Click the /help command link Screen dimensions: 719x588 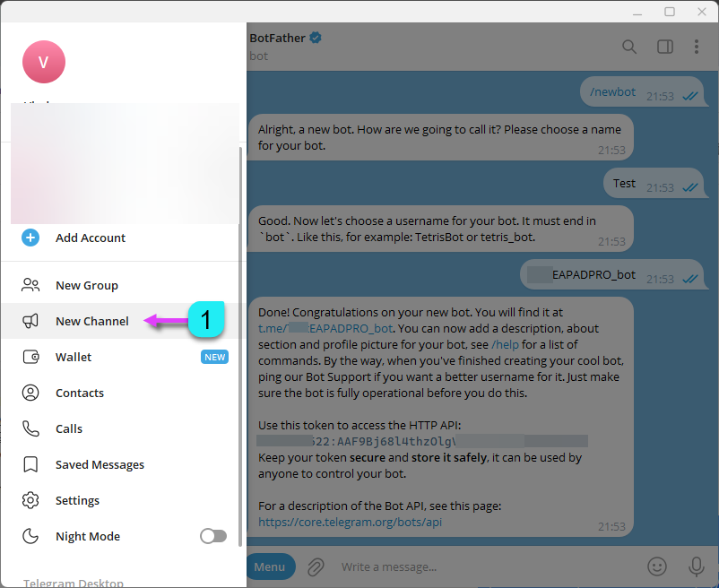point(505,344)
